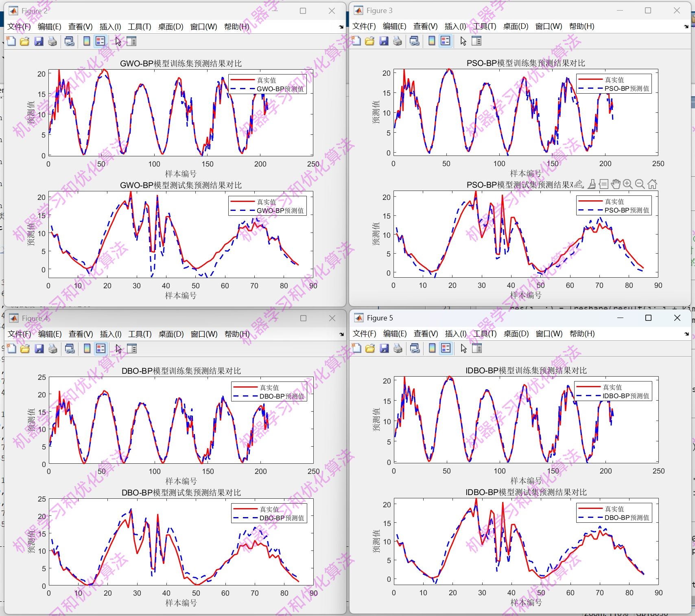Open Property Inspector in Figure 4 toolbar

132,349
